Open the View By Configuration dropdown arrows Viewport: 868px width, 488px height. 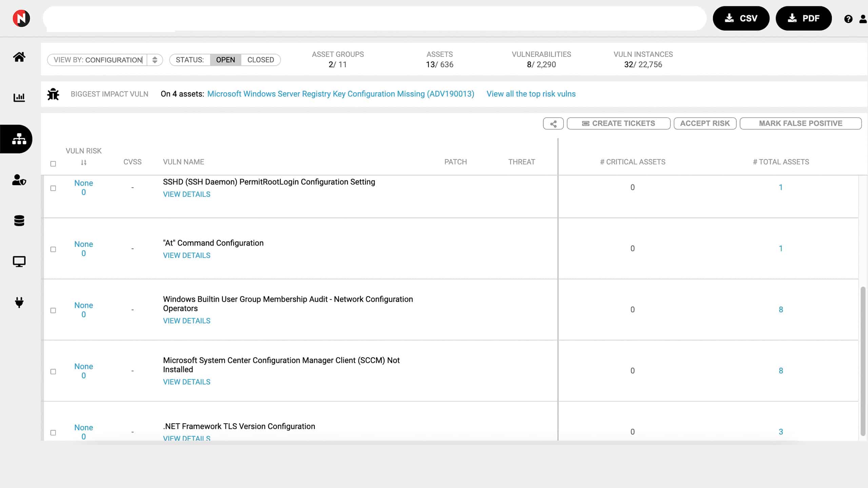[155, 60]
